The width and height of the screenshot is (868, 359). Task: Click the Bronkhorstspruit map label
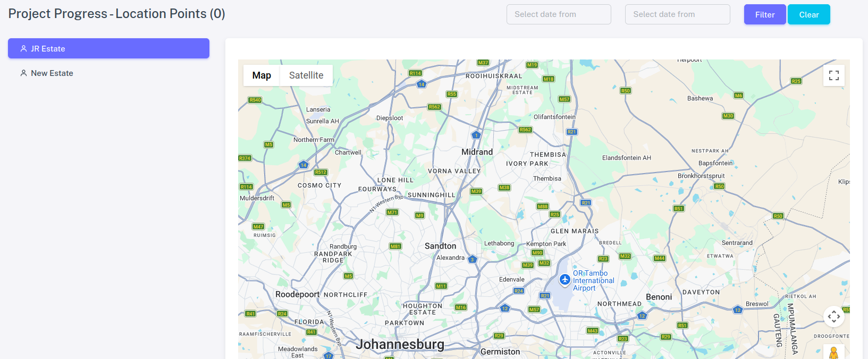pyautogui.click(x=701, y=176)
